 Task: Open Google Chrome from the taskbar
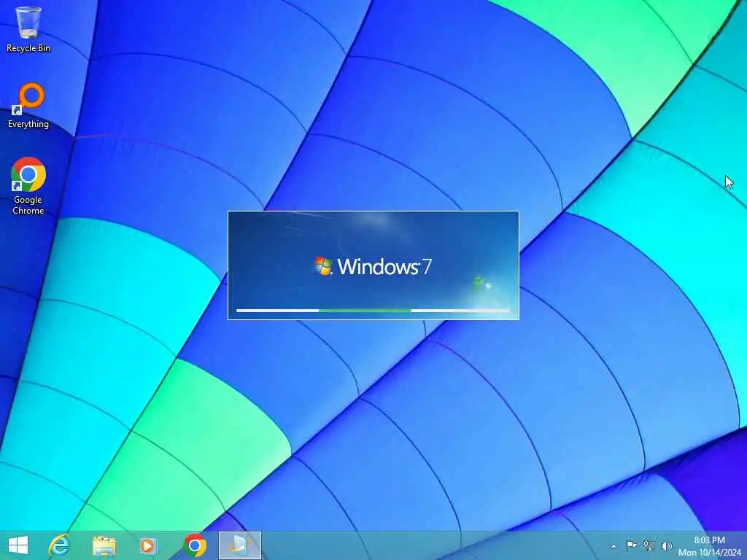194,545
